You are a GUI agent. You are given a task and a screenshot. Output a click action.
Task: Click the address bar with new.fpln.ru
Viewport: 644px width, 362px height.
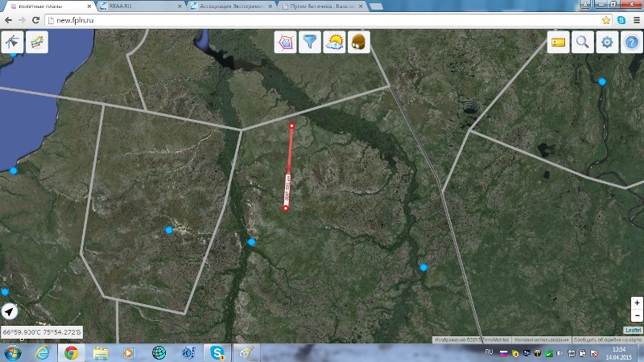(322, 19)
